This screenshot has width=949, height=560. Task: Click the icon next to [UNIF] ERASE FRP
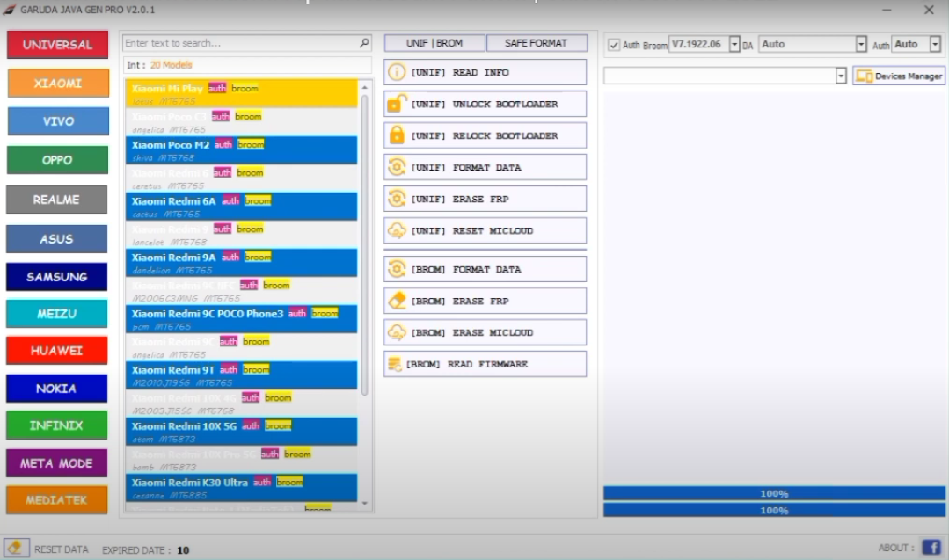(397, 199)
